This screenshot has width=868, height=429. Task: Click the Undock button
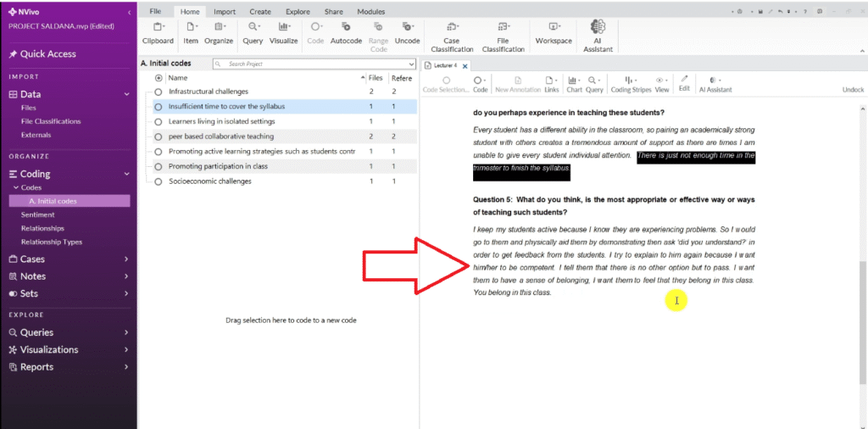[x=853, y=89]
